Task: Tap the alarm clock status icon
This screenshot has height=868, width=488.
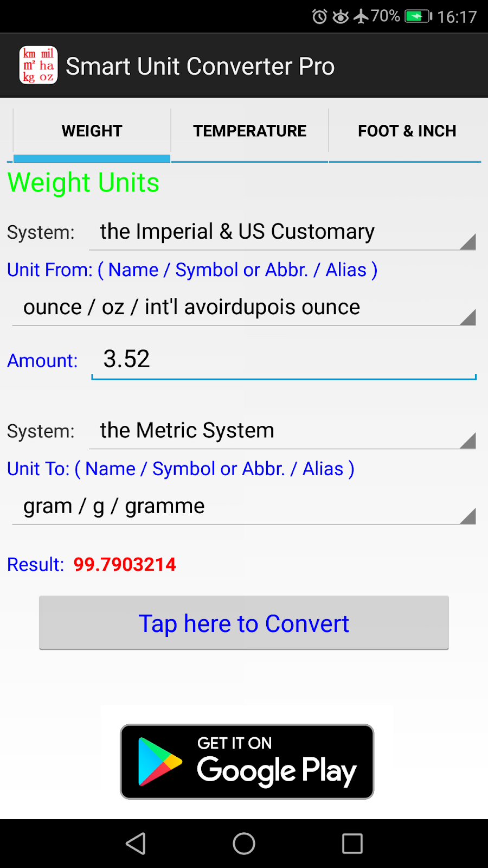Action: [320, 17]
